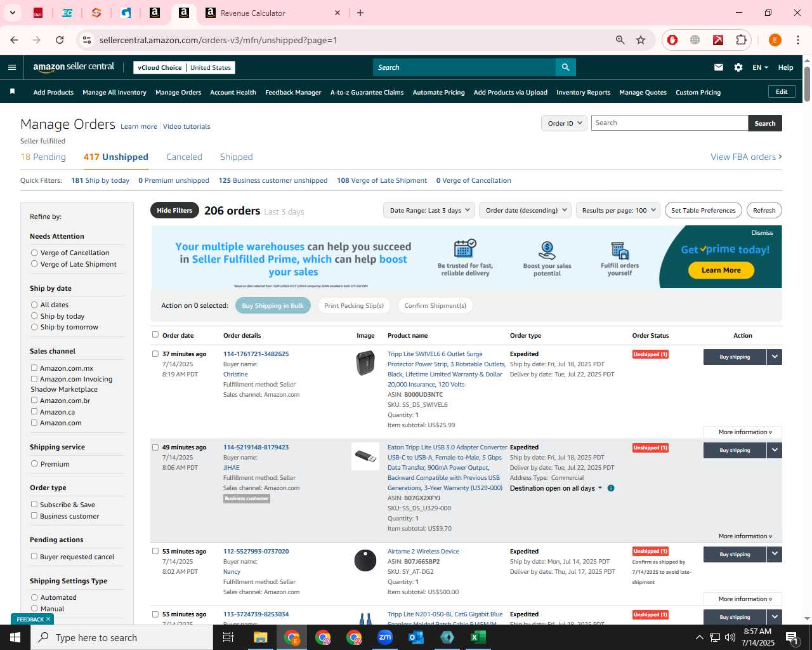Image resolution: width=812 pixels, height=650 pixels.
Task: Check the Business customer filter
Action: (x=34, y=515)
